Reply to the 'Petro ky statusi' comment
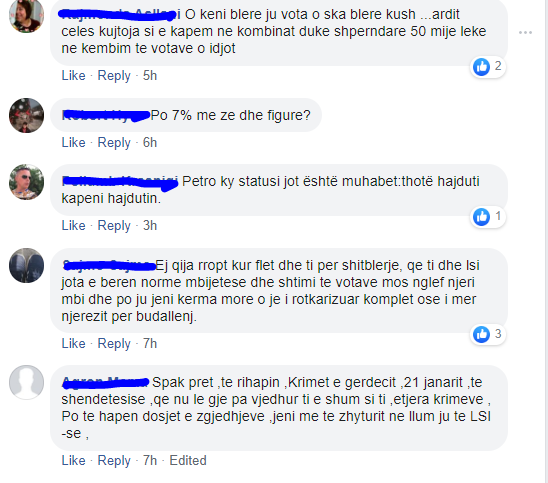Image resolution: width=548 pixels, height=483 pixels. pos(114,225)
